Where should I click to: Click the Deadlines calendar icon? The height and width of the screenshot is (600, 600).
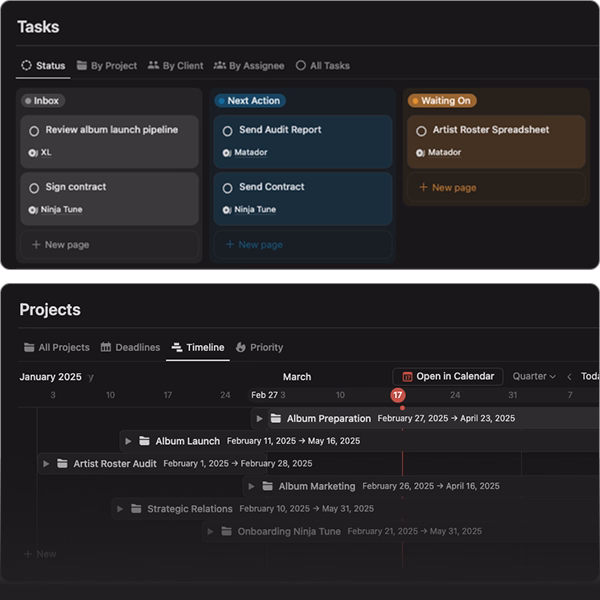click(106, 347)
